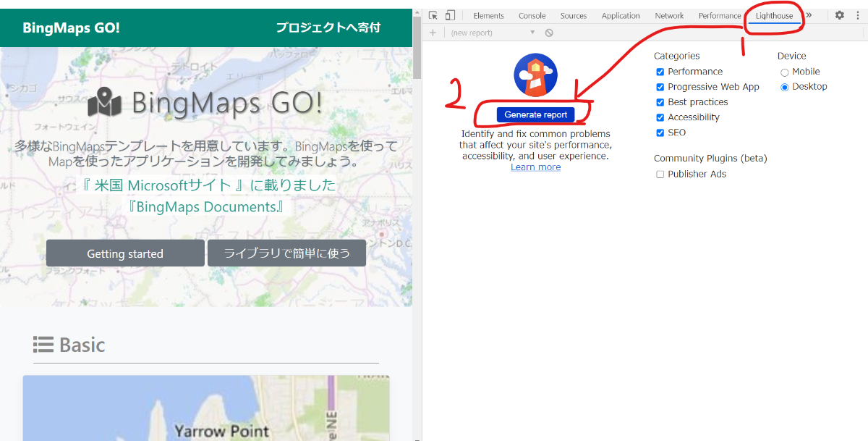
Task: Switch to the Elements tab
Action: pyautogui.click(x=488, y=15)
